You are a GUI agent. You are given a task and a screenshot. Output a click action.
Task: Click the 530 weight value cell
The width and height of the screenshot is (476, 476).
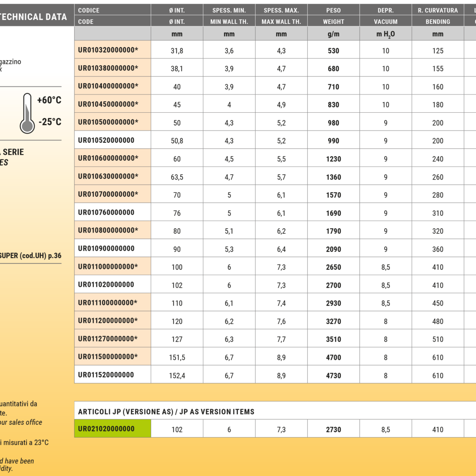pos(333,51)
